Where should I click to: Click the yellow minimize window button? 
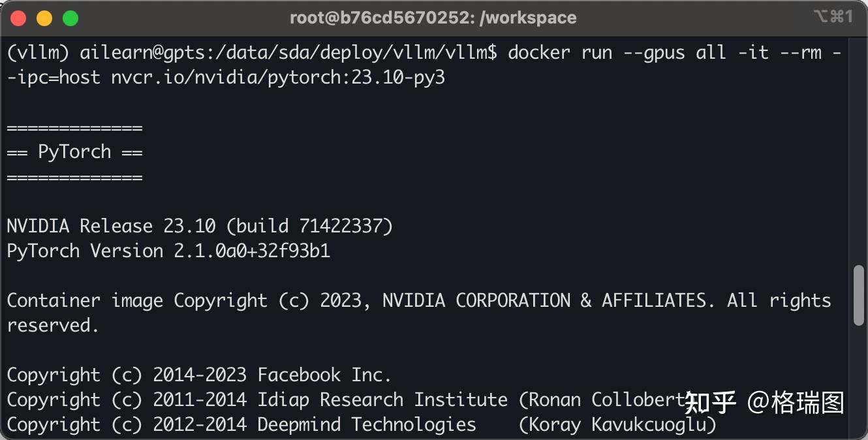[x=44, y=18]
